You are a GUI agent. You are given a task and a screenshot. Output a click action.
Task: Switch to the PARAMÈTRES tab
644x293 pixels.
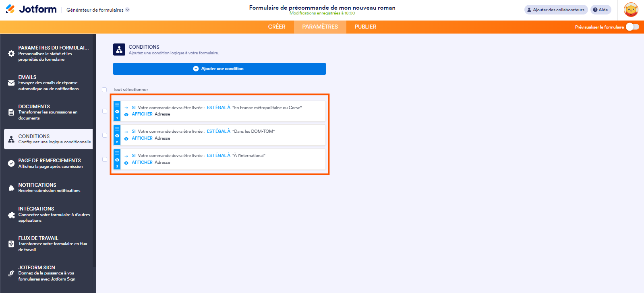320,27
